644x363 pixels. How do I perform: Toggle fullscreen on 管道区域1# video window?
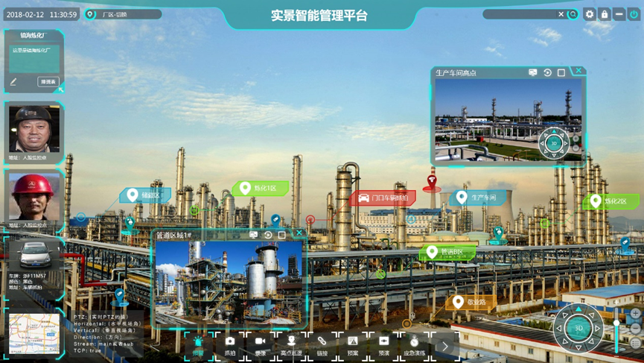(282, 235)
